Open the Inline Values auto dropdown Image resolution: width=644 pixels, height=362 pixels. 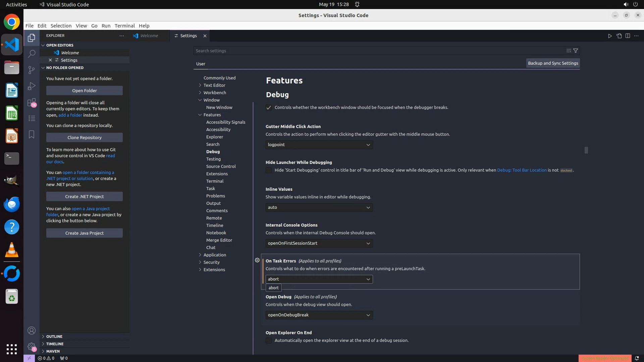click(319, 207)
